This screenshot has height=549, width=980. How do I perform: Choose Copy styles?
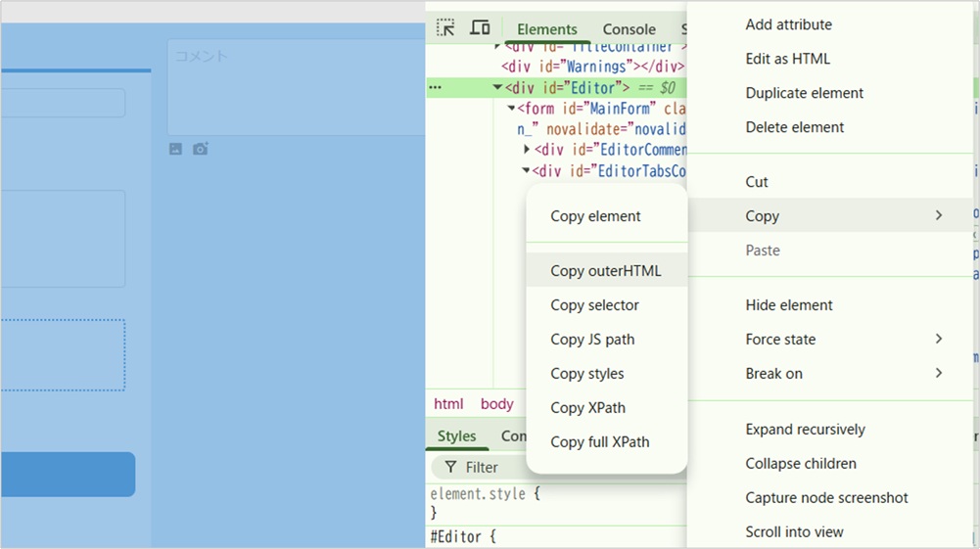[x=586, y=374]
